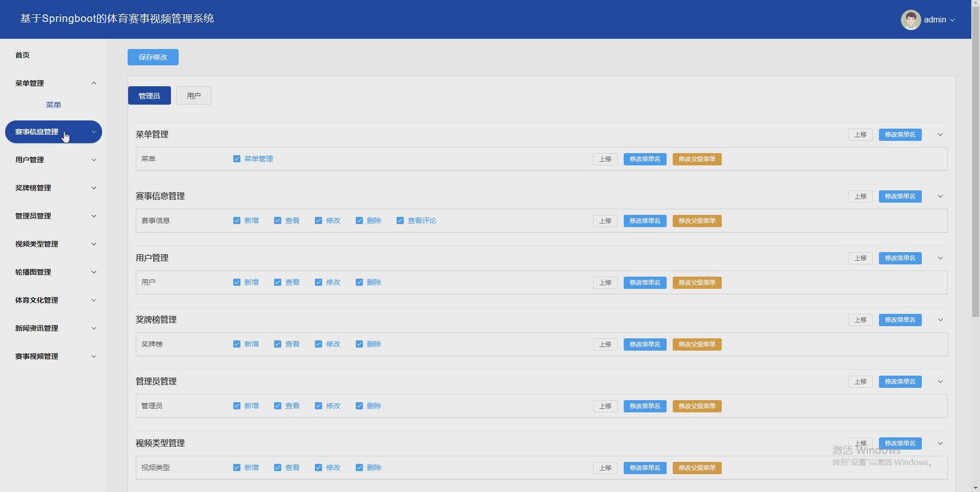Click 上移 in the 视频类型 row
Viewport: 980px width, 492px height.
[605, 468]
